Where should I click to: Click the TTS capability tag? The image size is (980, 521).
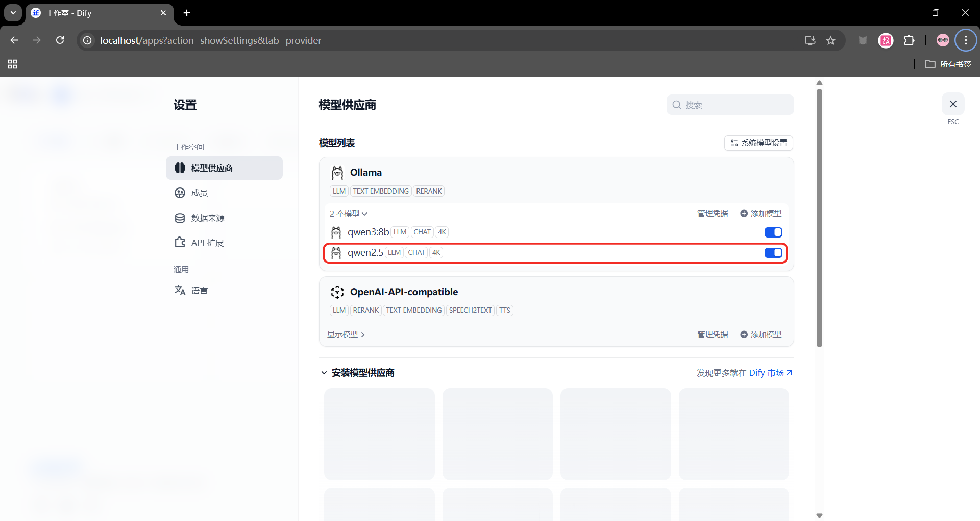(x=505, y=311)
